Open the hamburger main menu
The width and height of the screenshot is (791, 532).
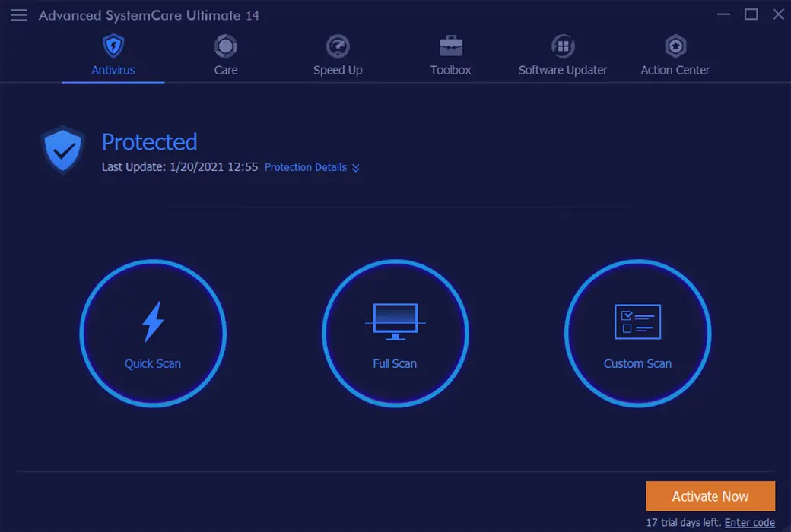pos(19,15)
